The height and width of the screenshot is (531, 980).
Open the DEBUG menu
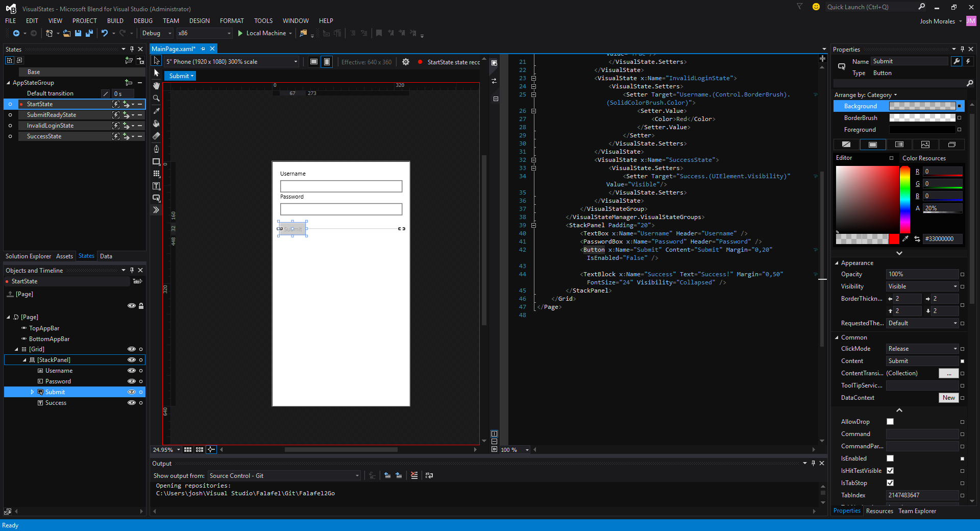click(143, 21)
